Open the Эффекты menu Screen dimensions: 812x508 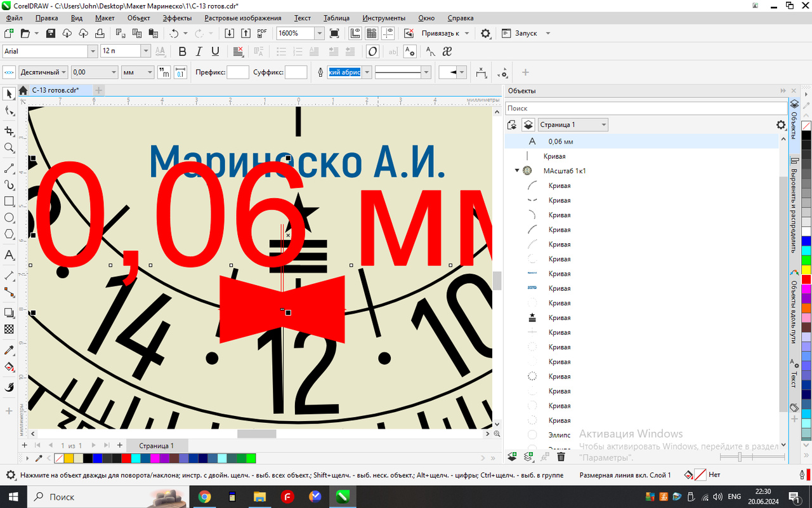tap(177, 18)
